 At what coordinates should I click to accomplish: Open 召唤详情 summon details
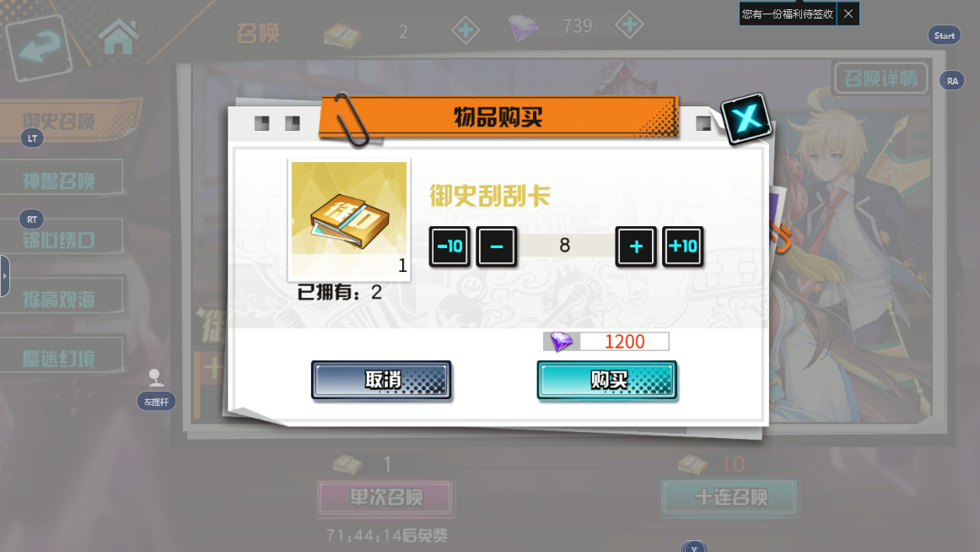point(880,78)
